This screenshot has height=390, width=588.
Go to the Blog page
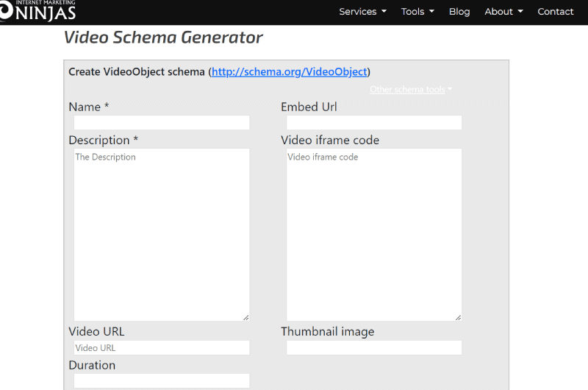pos(459,12)
